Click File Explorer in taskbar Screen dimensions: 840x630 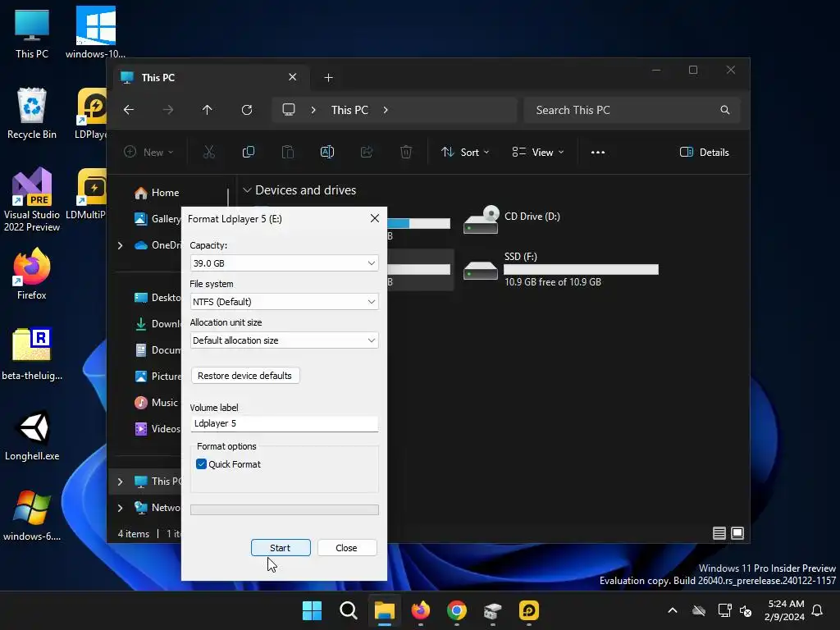pos(384,610)
